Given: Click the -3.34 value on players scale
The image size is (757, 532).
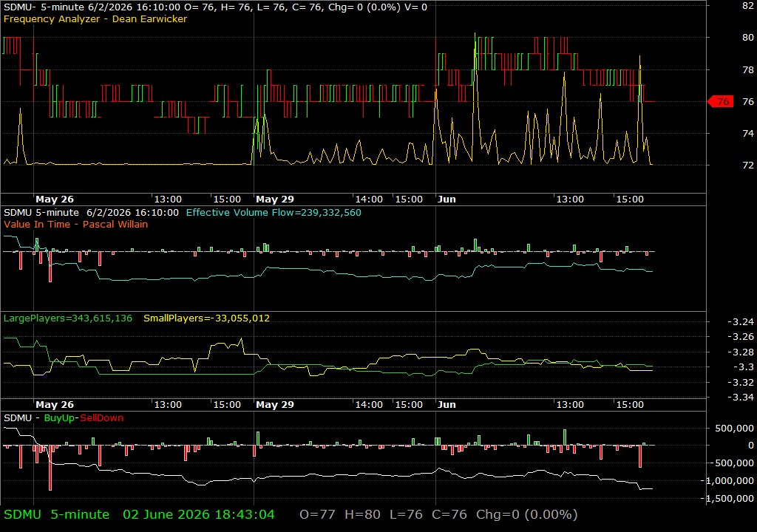Looking at the screenshot, I should (x=741, y=398).
